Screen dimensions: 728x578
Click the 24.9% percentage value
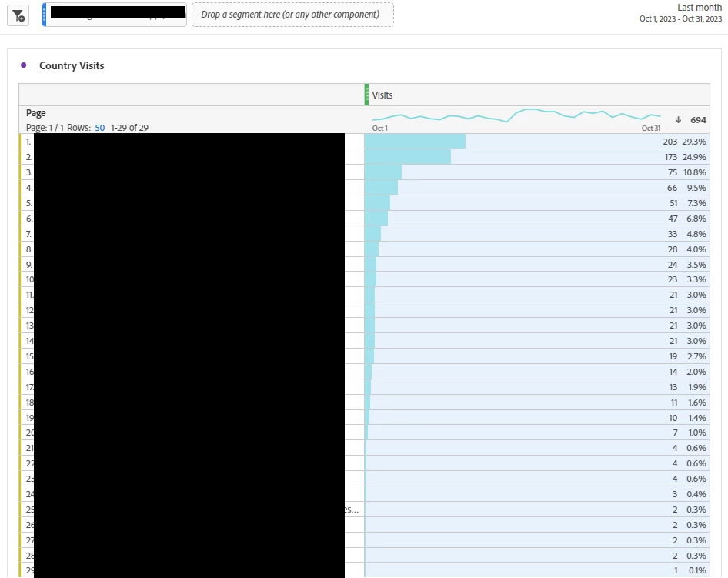point(694,157)
